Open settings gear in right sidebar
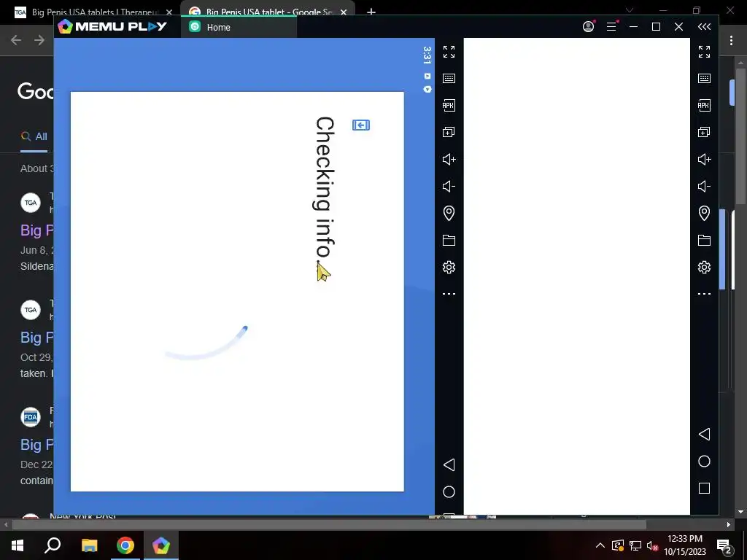This screenshot has height=560, width=747. pyautogui.click(x=704, y=267)
